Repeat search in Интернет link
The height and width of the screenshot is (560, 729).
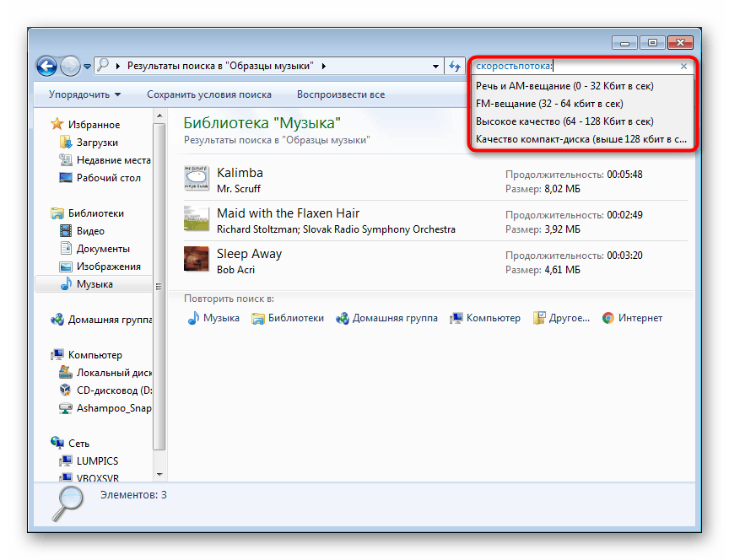point(632,318)
